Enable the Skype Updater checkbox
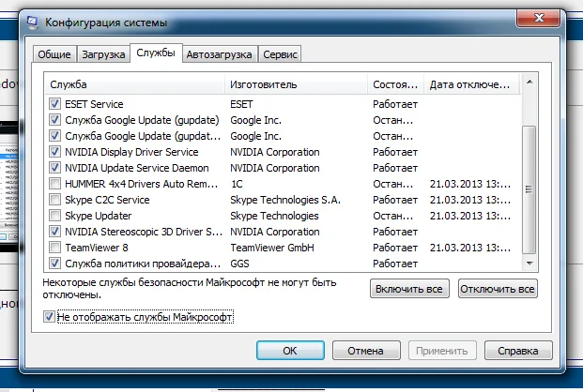Viewport: 583px width, 392px height. pyautogui.click(x=54, y=216)
